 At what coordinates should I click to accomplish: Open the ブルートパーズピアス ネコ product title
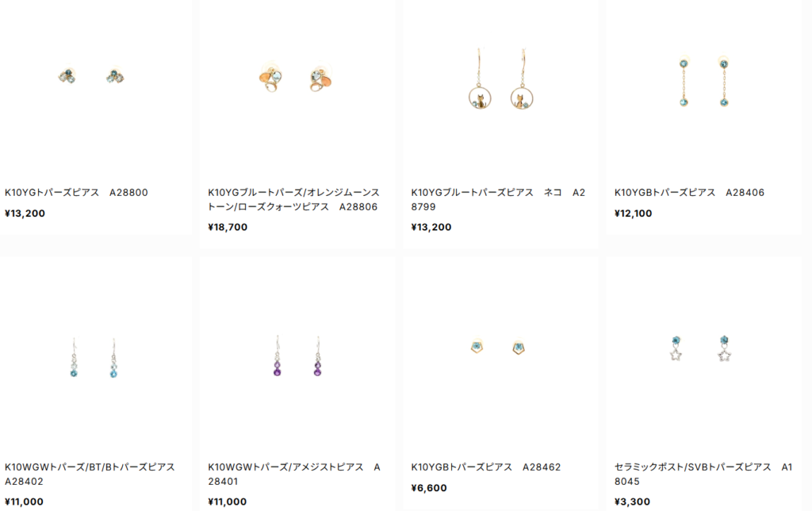(498, 199)
